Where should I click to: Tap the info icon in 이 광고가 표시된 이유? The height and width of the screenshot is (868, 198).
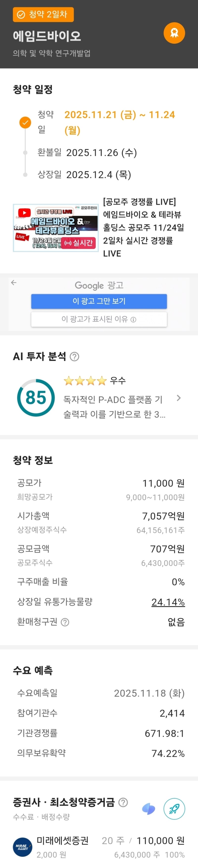134,319
